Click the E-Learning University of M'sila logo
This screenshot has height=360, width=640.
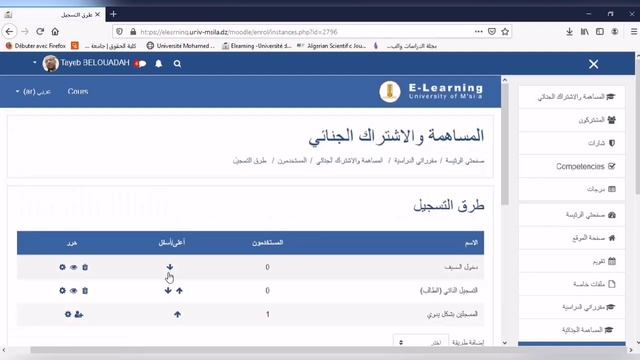431,91
